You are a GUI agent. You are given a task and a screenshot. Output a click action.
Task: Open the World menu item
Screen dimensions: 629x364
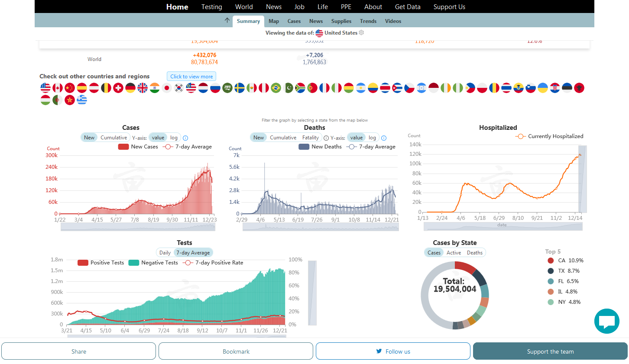point(244,7)
